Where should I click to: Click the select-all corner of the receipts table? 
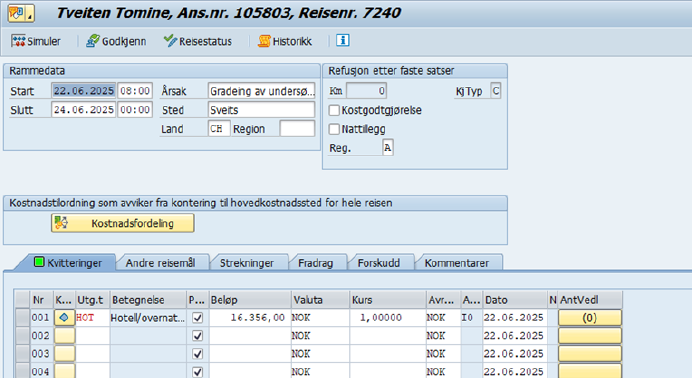coord(22,299)
